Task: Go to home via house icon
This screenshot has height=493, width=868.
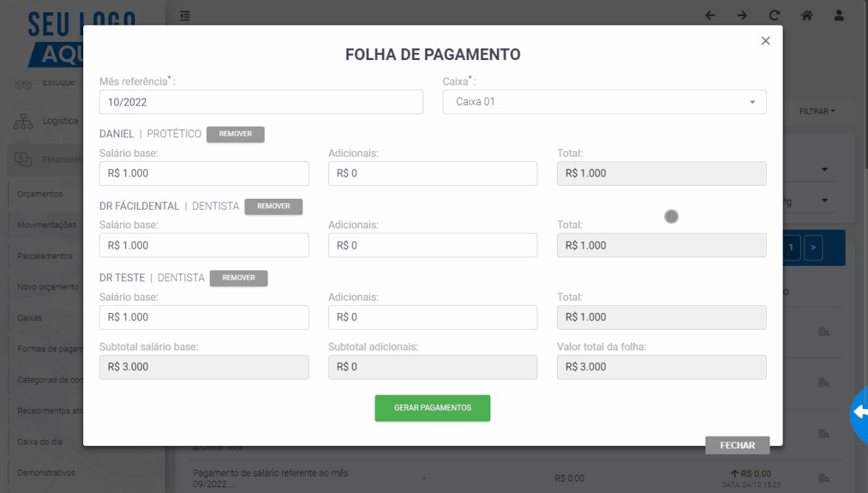Action: point(807,15)
